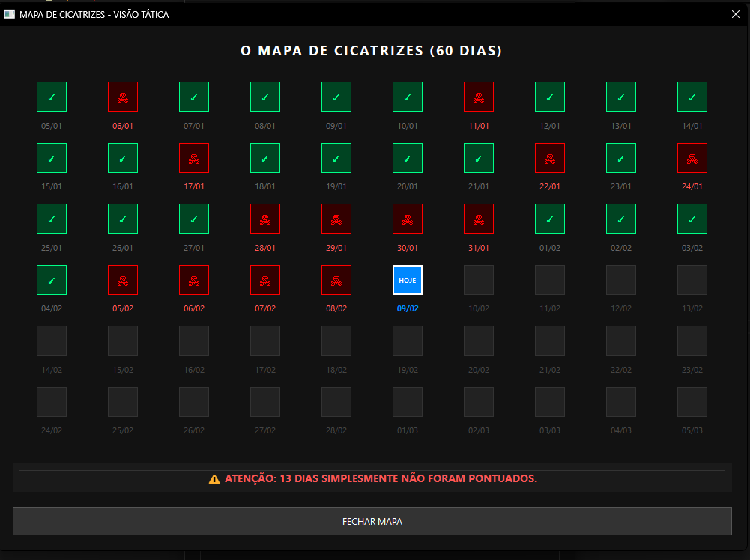750x560 pixels.
Task: Click the green checkmark tile for 05/01
Action: tap(52, 97)
